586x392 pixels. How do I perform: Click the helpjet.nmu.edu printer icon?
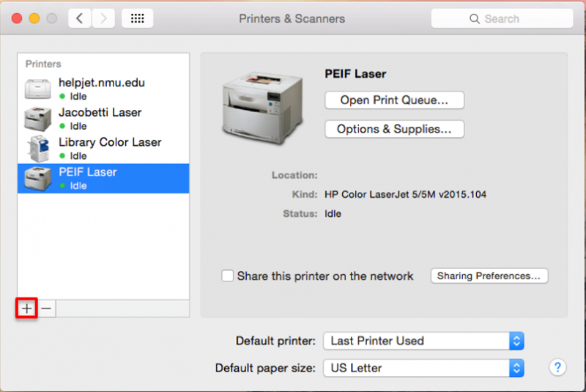point(38,89)
